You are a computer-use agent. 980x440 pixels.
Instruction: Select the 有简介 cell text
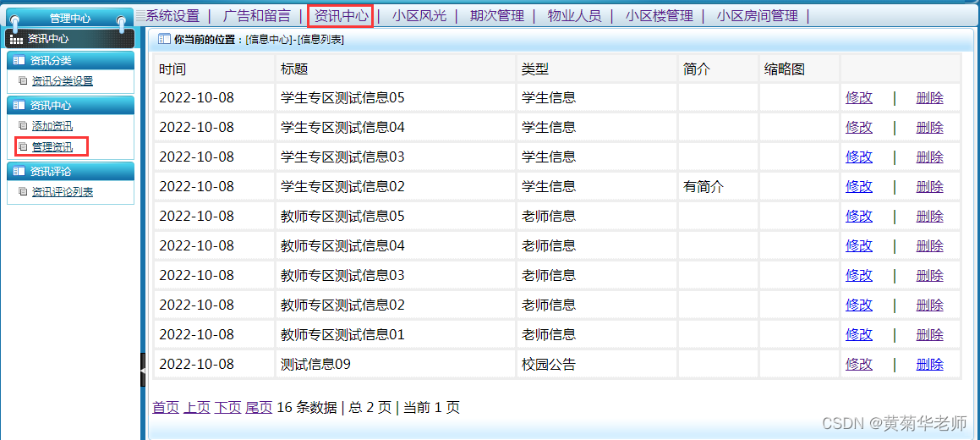tap(704, 186)
